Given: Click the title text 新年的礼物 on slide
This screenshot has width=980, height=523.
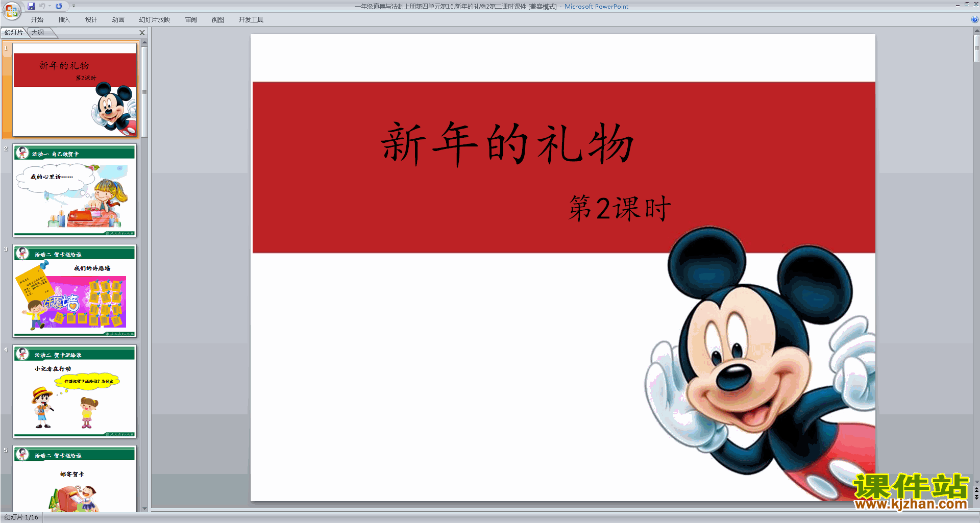Looking at the screenshot, I should pos(507,144).
